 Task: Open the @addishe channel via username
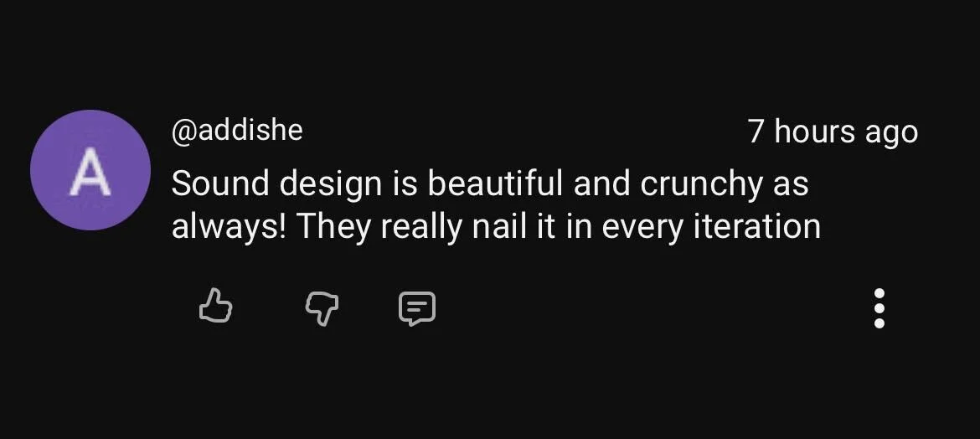coord(237,131)
